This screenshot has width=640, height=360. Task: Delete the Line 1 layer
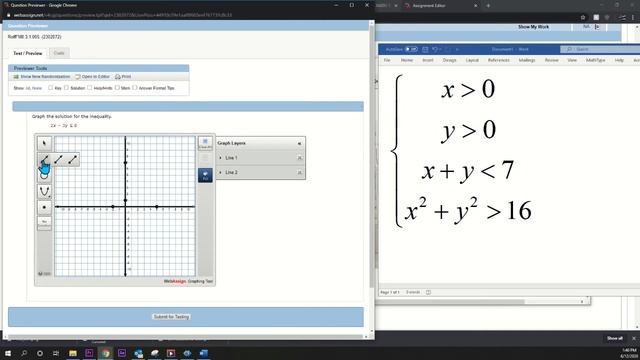point(299,158)
